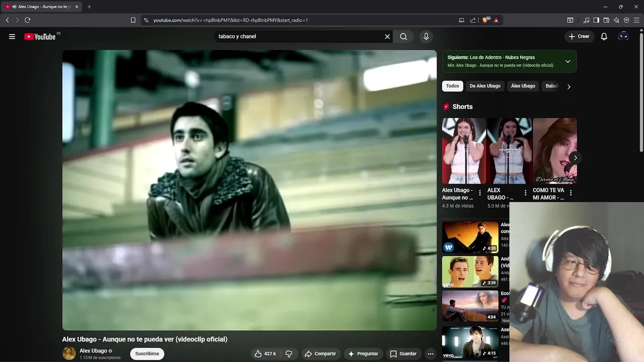Go to the YouTube home logo
644x362 pixels.
click(40, 36)
